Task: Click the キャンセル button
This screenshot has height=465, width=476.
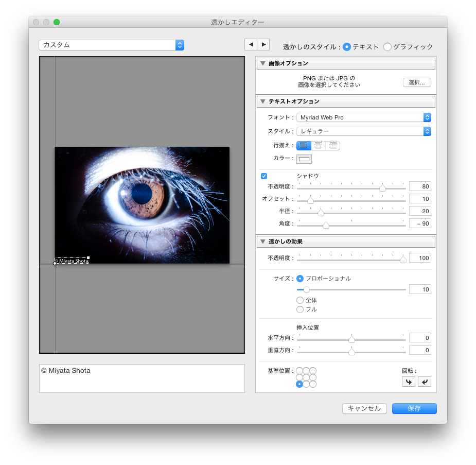Action: coord(364,408)
